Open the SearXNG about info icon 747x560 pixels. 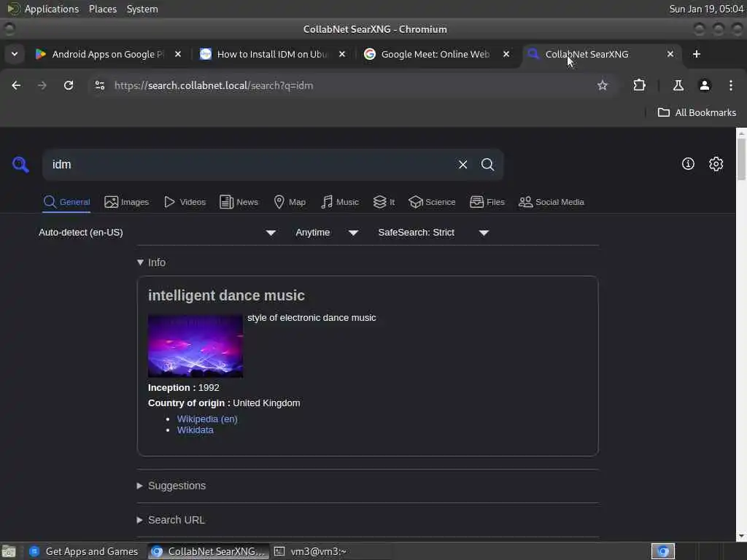point(688,164)
